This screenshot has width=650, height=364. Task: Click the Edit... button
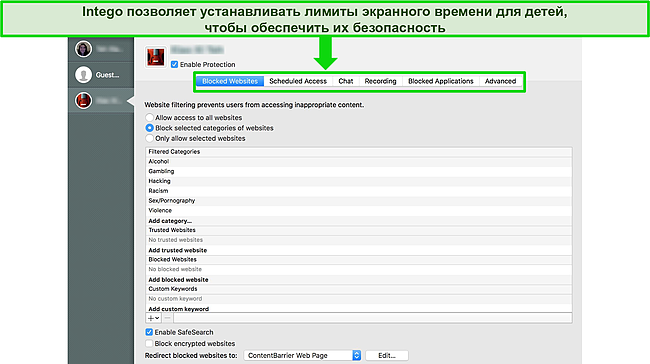387,355
